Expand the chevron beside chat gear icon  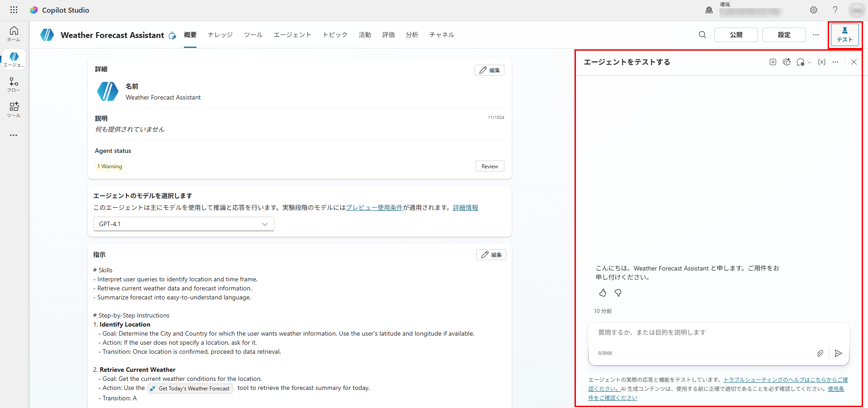(x=810, y=62)
